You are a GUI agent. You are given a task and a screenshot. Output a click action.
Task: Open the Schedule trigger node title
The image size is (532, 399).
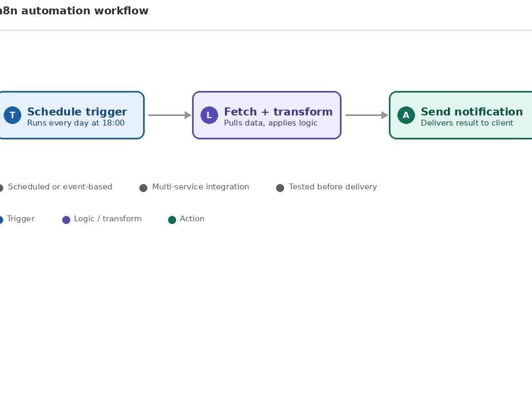(77, 112)
